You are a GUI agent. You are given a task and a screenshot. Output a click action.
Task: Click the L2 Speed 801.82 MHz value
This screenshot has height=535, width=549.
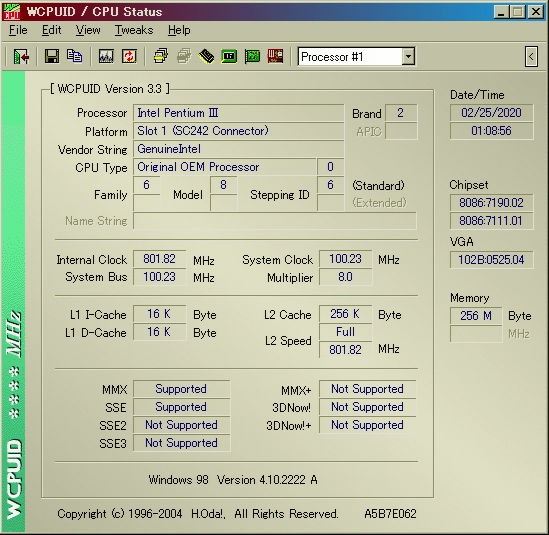[346, 349]
